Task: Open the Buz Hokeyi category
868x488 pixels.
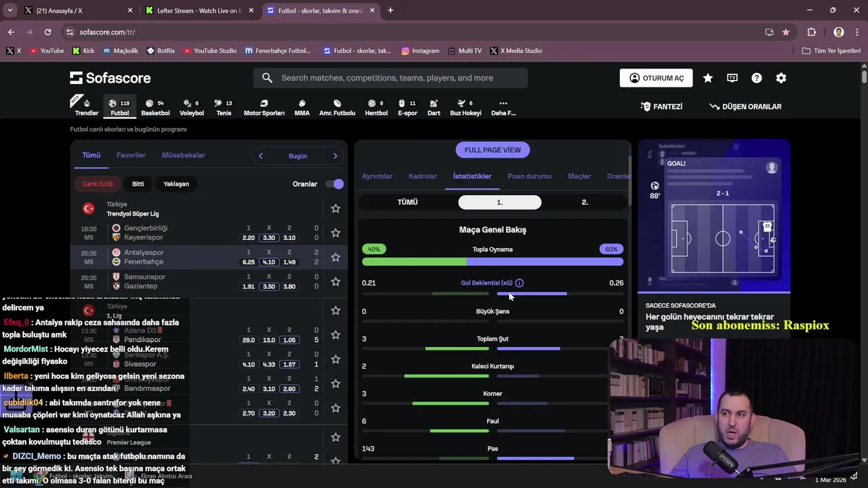Action: pyautogui.click(x=466, y=107)
